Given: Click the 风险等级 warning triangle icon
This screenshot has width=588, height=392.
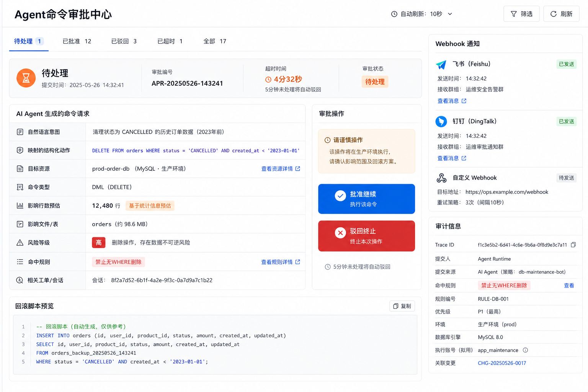Looking at the screenshot, I should 20,243.
